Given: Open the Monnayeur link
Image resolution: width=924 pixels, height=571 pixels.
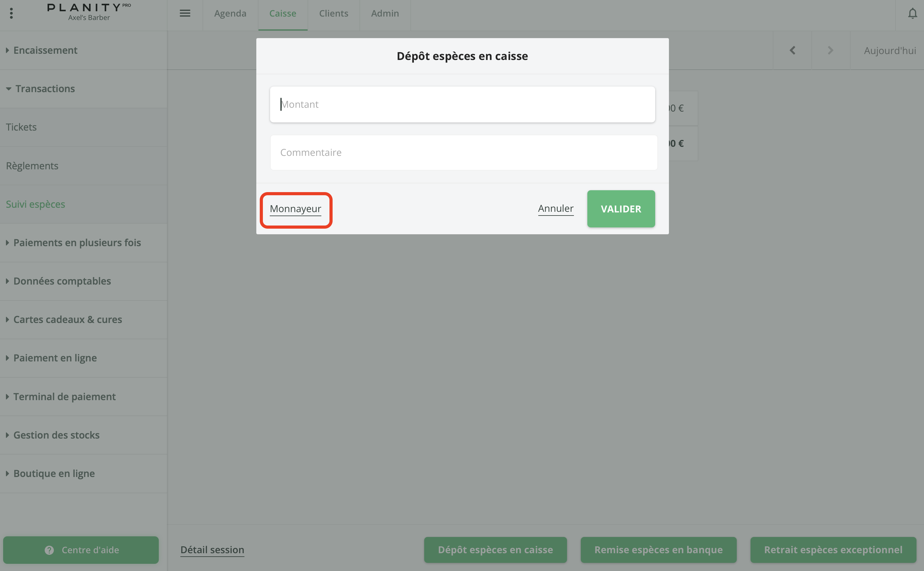Looking at the screenshot, I should tap(295, 209).
